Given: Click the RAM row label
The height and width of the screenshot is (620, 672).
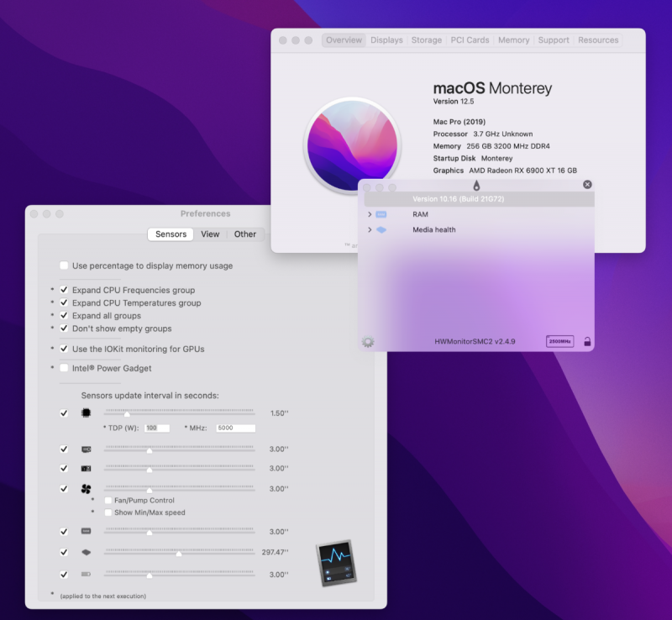Looking at the screenshot, I should pyautogui.click(x=421, y=214).
